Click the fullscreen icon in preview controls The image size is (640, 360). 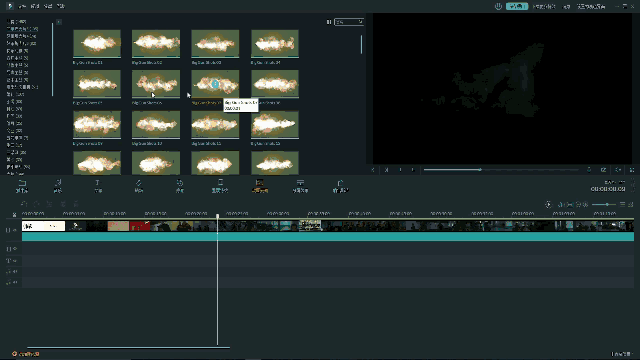[x=632, y=170]
